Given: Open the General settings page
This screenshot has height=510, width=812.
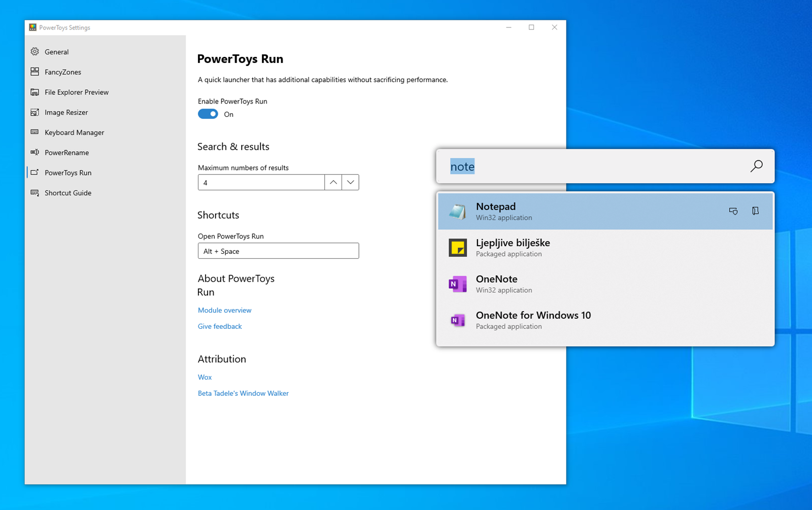Looking at the screenshot, I should pyautogui.click(x=106, y=52).
